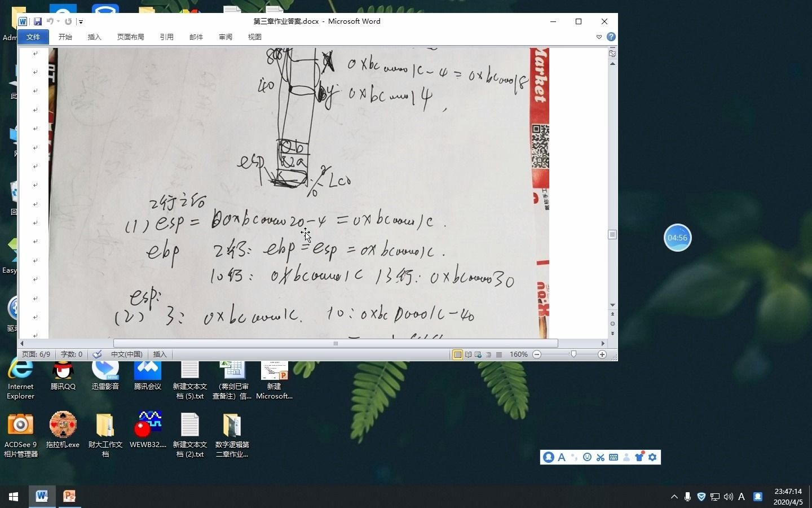Toggle the 插入 insert/overtype mode
812x508 pixels.
160,354
